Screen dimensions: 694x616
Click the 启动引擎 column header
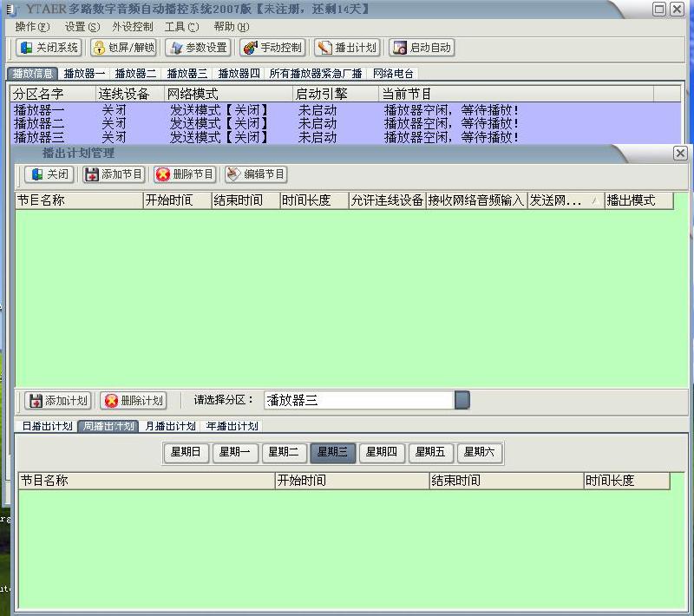(x=336, y=94)
